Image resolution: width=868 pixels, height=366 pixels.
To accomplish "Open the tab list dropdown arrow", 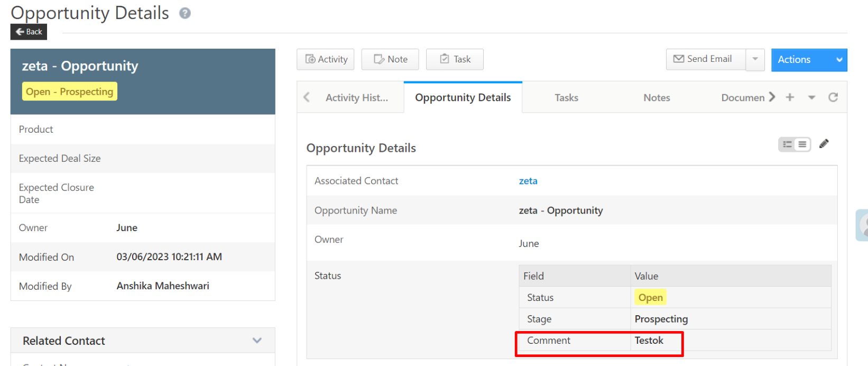I will (811, 97).
